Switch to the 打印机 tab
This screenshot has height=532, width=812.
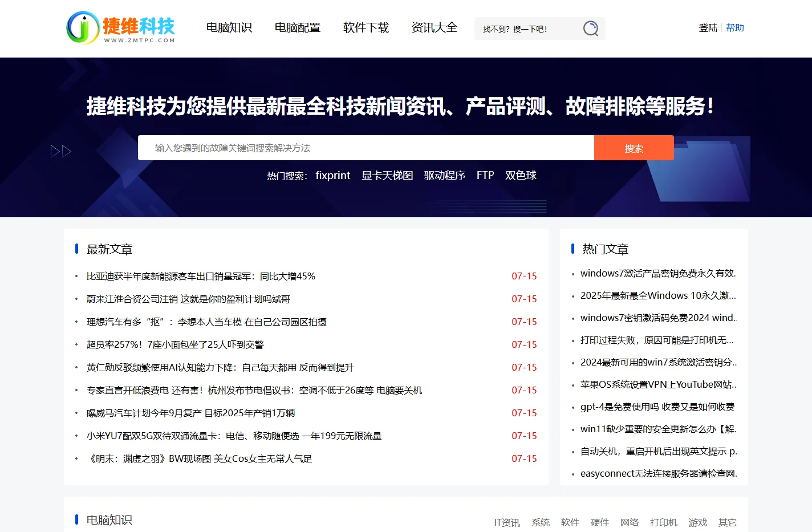(x=664, y=522)
